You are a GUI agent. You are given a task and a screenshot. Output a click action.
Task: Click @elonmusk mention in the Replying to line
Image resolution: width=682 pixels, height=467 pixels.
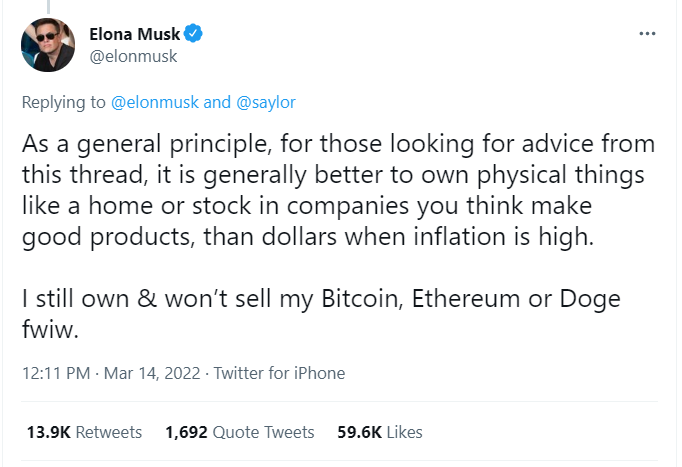(x=147, y=102)
